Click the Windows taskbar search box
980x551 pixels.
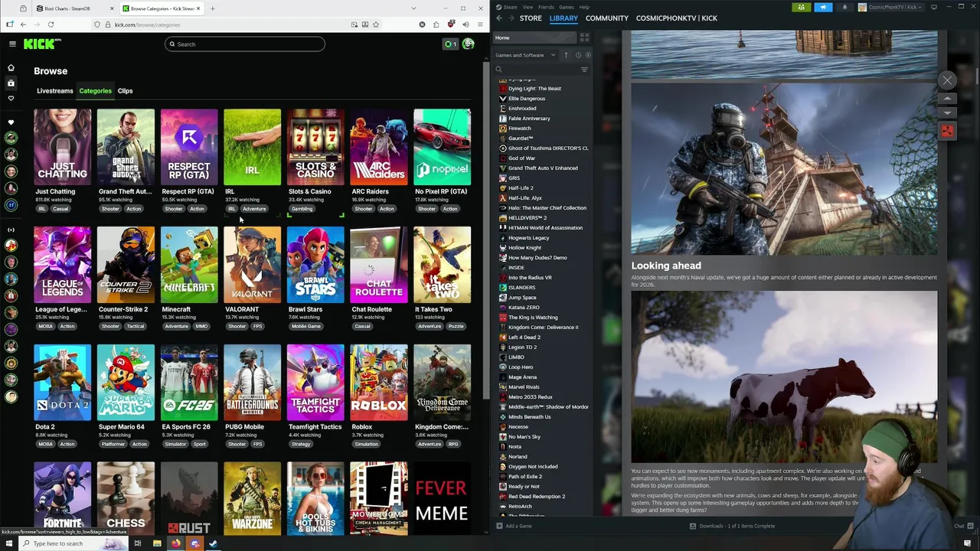73,543
